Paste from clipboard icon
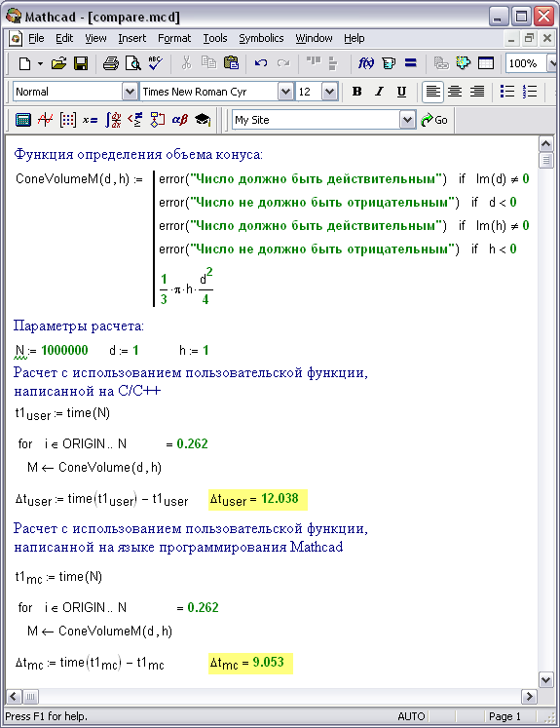The width and height of the screenshot is (560, 728). (231, 63)
